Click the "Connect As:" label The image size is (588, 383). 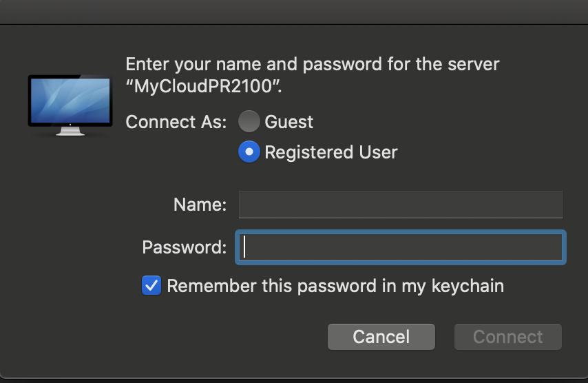[x=176, y=122]
